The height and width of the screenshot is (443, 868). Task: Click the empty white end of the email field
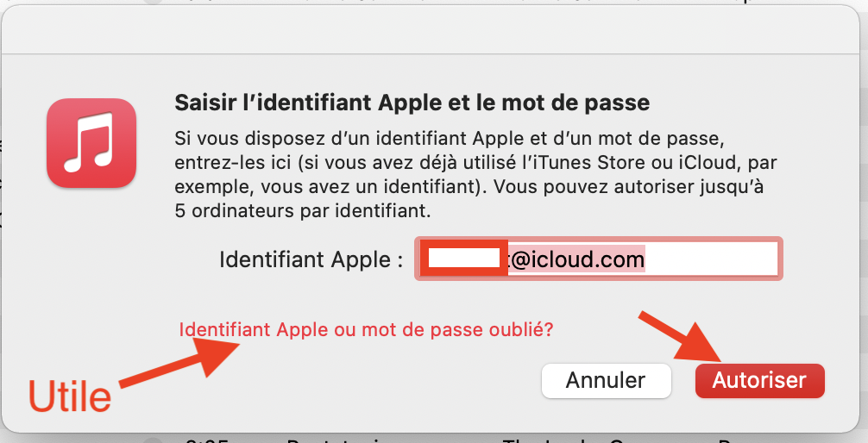pos(712,259)
